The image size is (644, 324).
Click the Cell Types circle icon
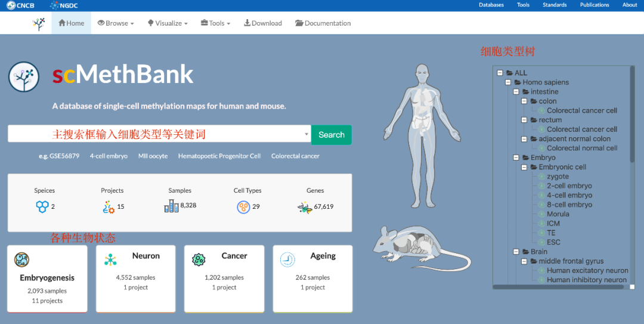243,207
